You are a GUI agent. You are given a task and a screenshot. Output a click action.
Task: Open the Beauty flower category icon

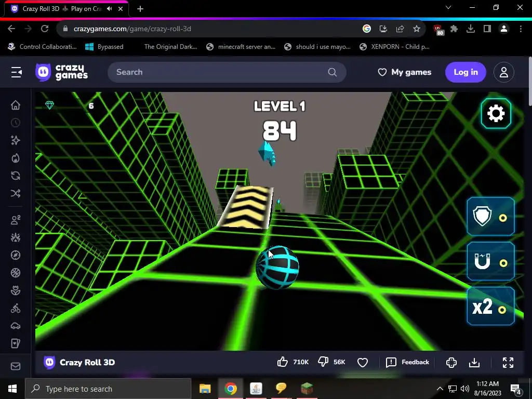(x=16, y=290)
